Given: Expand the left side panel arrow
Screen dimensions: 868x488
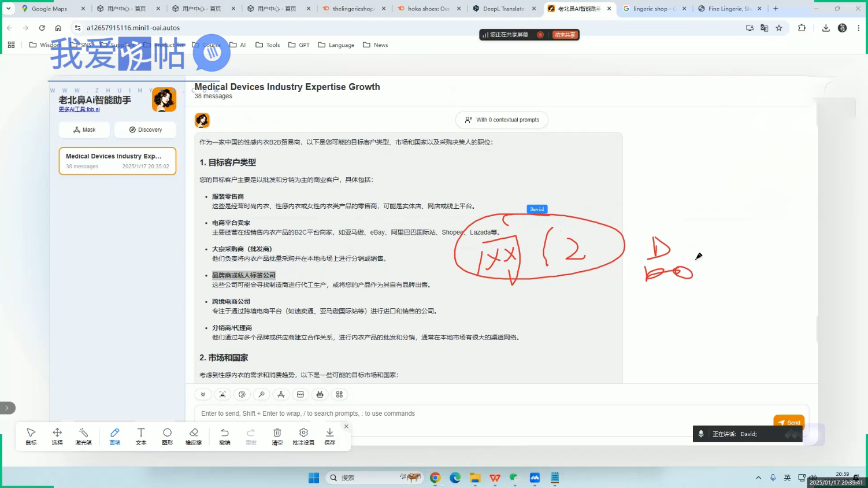Looking at the screenshot, I should [7, 408].
